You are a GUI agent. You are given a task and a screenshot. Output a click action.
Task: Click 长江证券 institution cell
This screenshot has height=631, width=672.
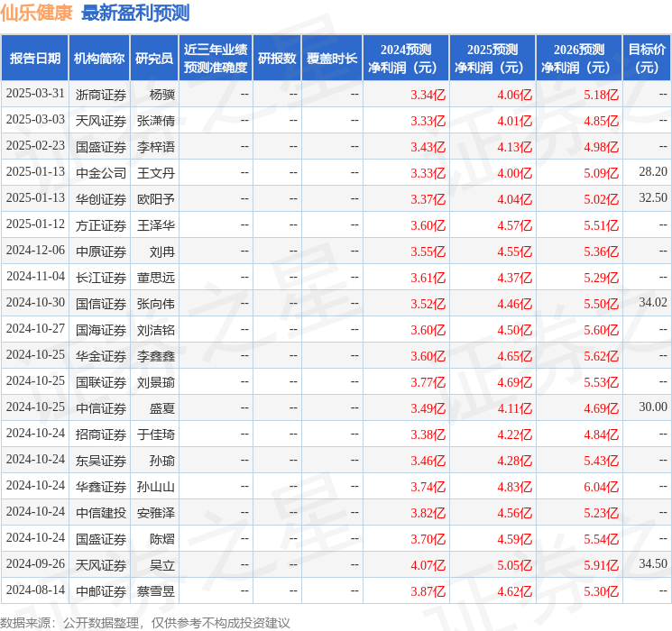pyautogui.click(x=101, y=278)
